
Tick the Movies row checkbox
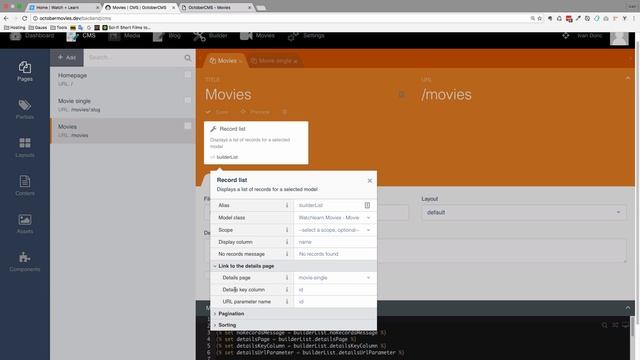point(187,126)
